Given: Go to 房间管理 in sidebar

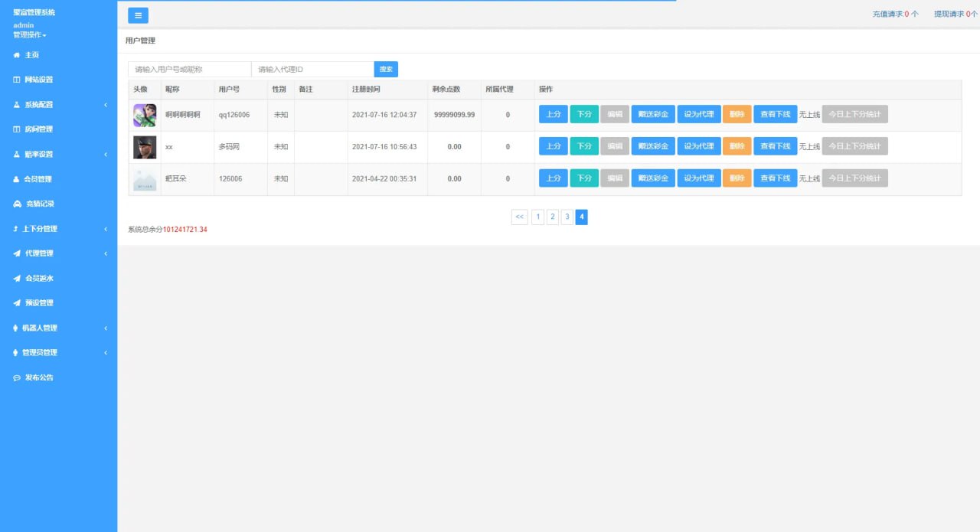Looking at the screenshot, I should pos(38,129).
